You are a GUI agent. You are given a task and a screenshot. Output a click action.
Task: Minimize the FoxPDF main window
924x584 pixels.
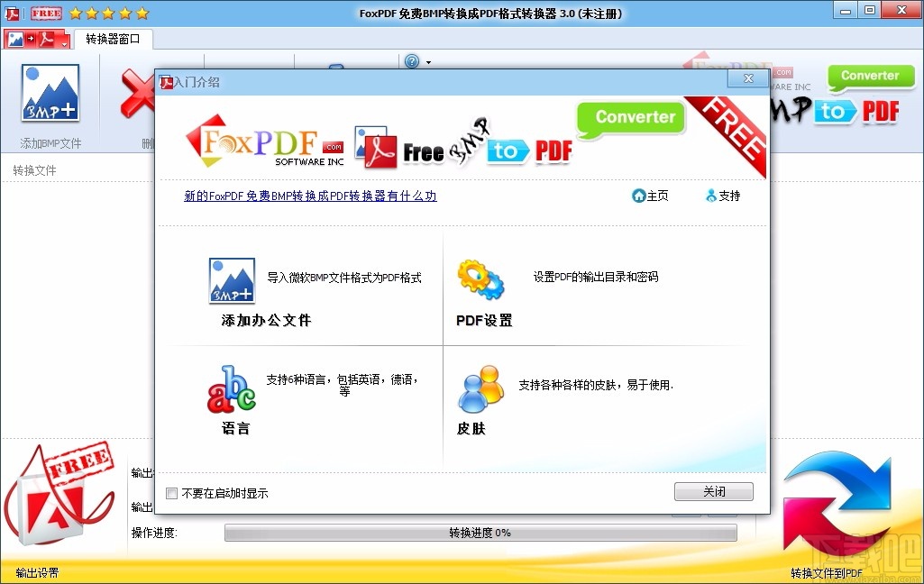846,11
